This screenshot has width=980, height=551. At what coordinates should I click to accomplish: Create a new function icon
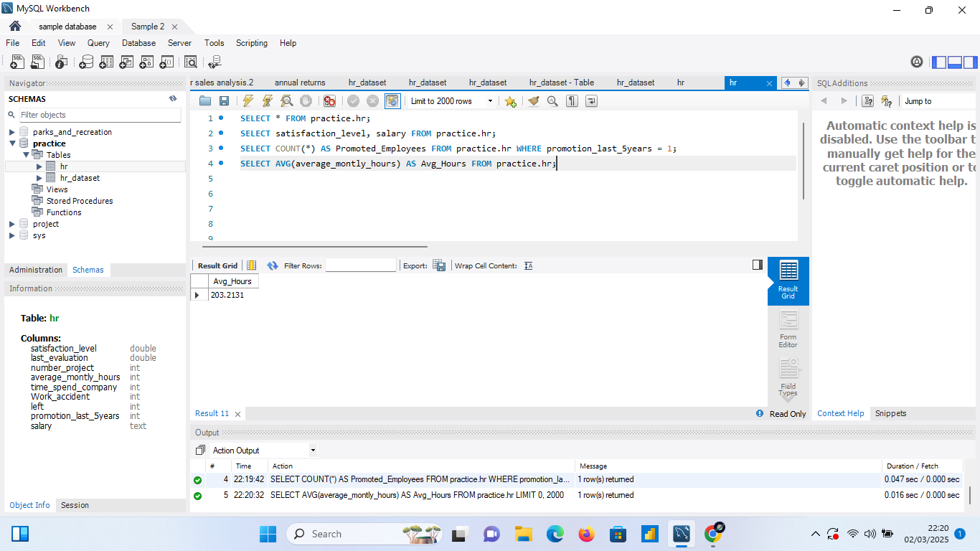point(166,62)
